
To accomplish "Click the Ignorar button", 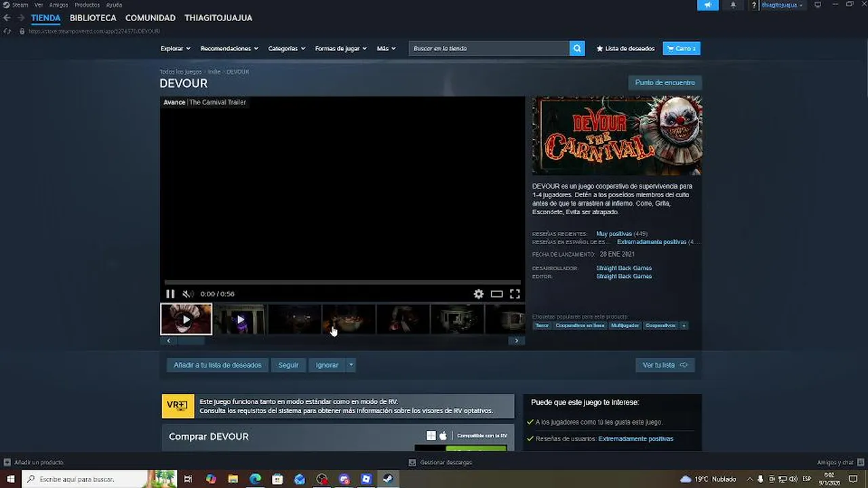I will click(327, 365).
